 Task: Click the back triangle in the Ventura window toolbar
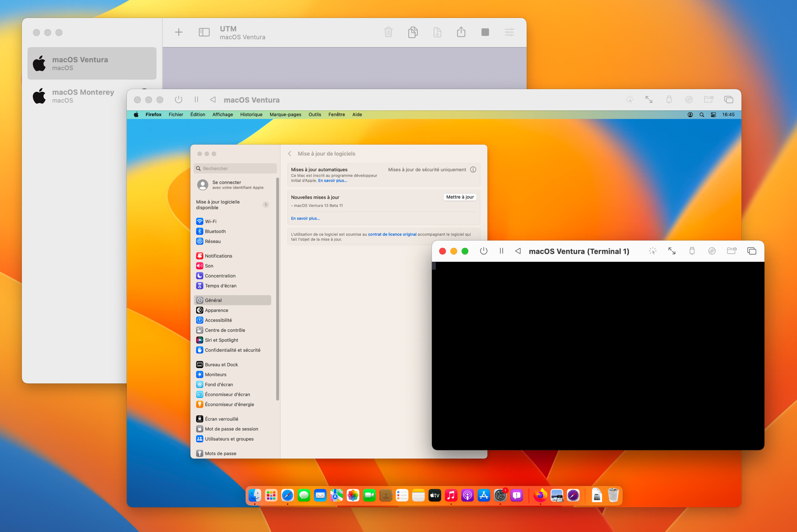tap(213, 99)
